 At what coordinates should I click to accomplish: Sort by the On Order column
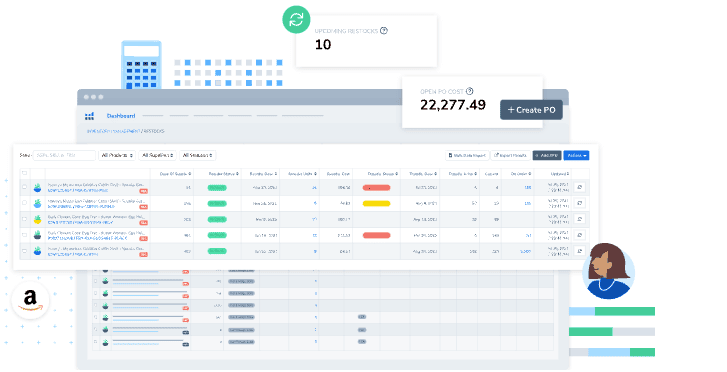point(521,174)
